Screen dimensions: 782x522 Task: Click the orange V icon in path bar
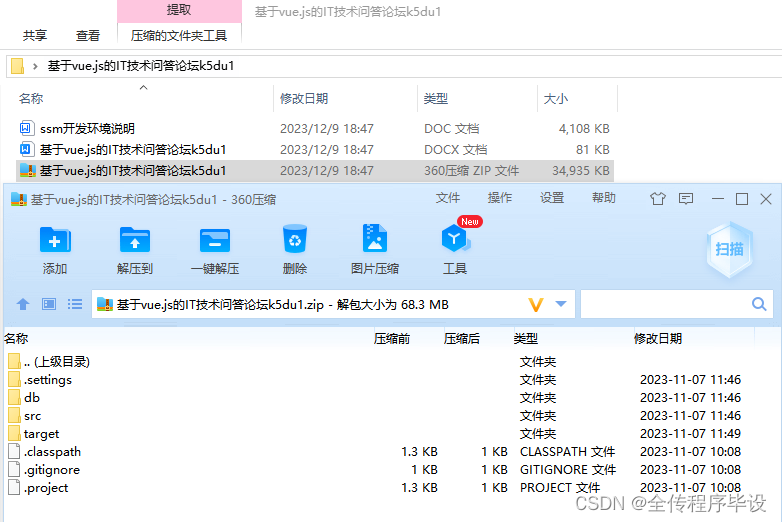[x=536, y=304]
